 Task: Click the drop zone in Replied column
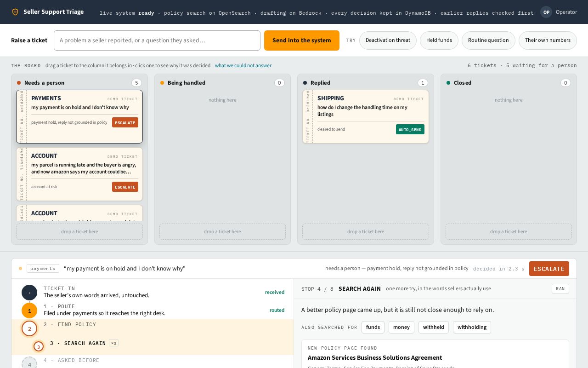pos(366,231)
